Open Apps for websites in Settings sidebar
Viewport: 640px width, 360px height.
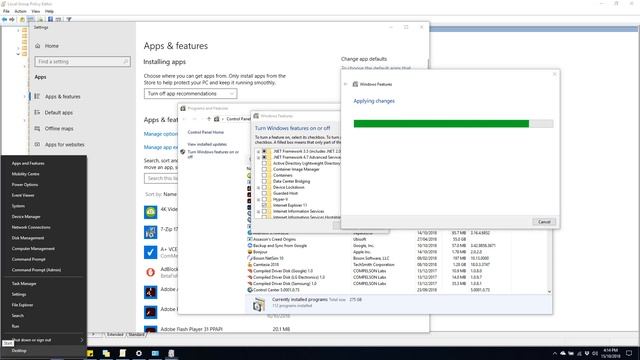(64, 144)
